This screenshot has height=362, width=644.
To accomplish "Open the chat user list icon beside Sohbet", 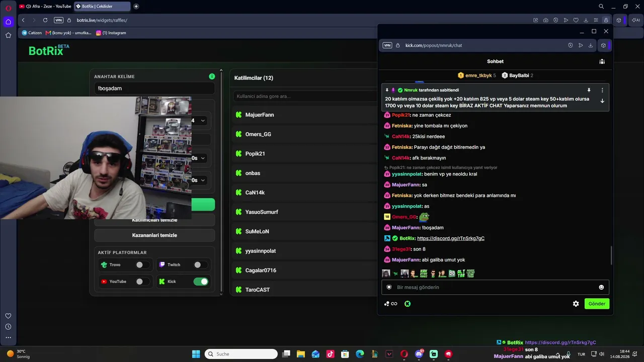I will [602, 61].
